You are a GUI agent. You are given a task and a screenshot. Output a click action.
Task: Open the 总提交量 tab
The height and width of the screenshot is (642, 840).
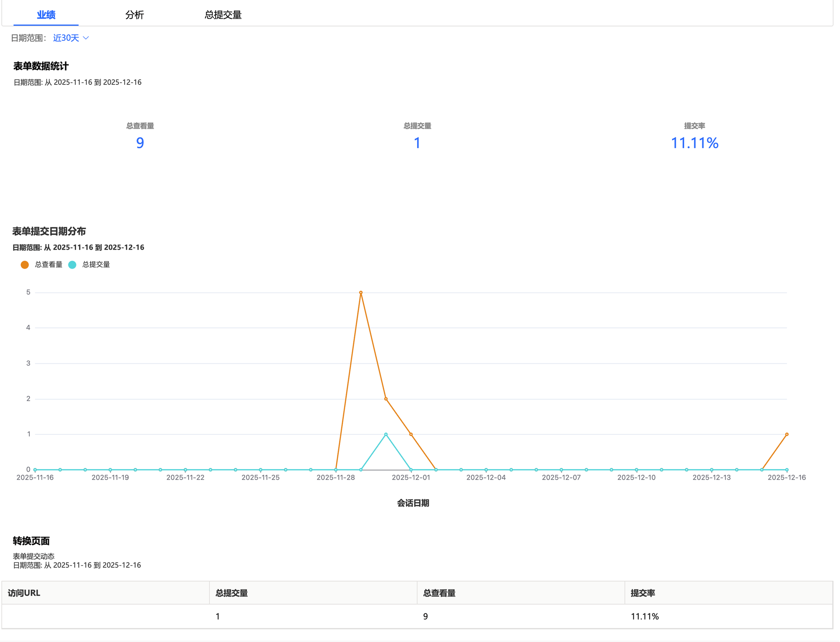(x=223, y=15)
